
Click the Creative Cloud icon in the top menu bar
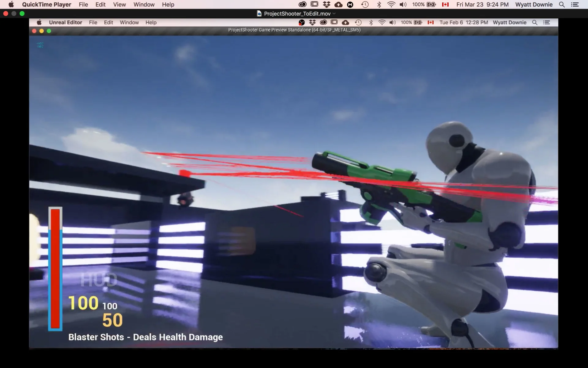click(x=302, y=4)
